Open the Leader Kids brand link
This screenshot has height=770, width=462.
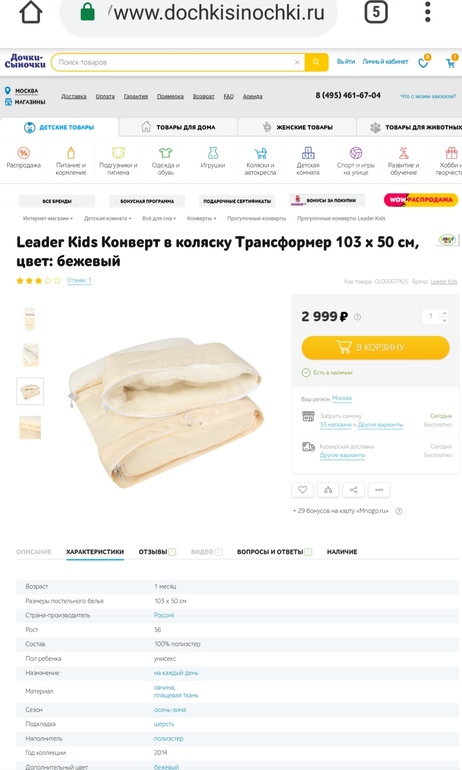(444, 281)
